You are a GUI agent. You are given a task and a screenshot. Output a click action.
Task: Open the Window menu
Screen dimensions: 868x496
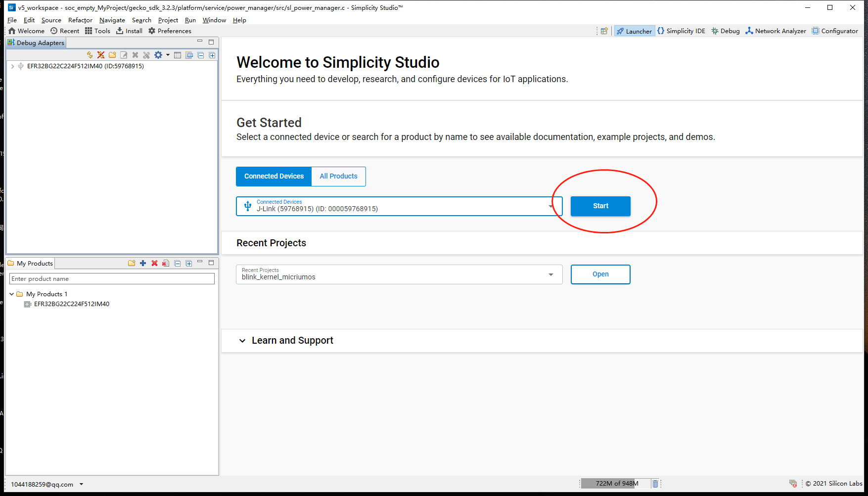(214, 20)
